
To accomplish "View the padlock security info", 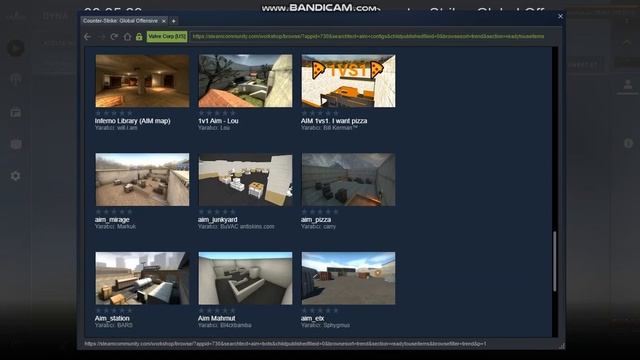I will [139, 37].
